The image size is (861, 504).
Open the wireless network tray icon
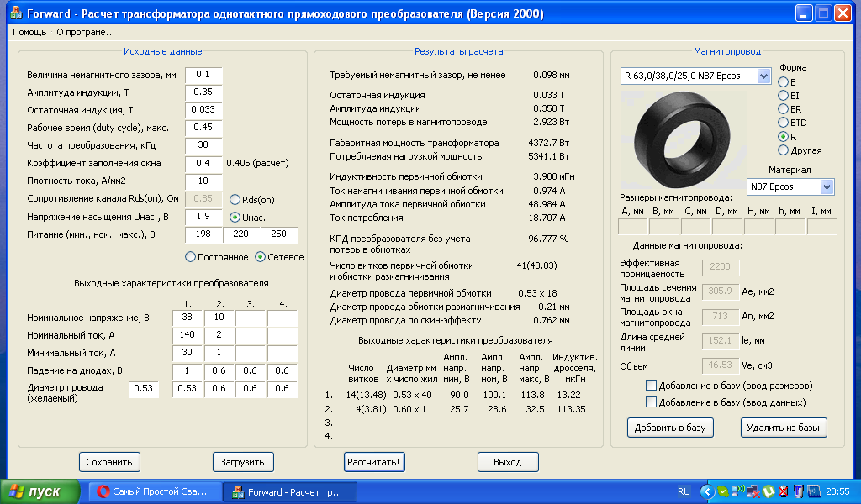[x=738, y=491]
